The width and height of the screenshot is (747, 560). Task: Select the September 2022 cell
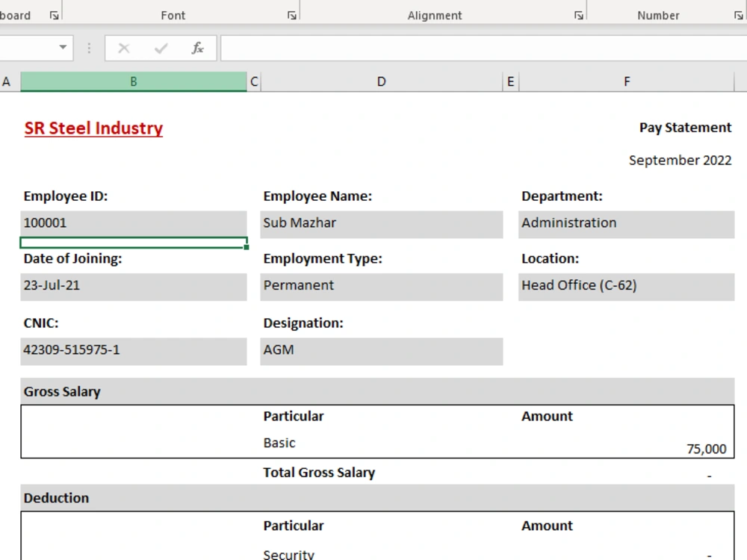680,160
